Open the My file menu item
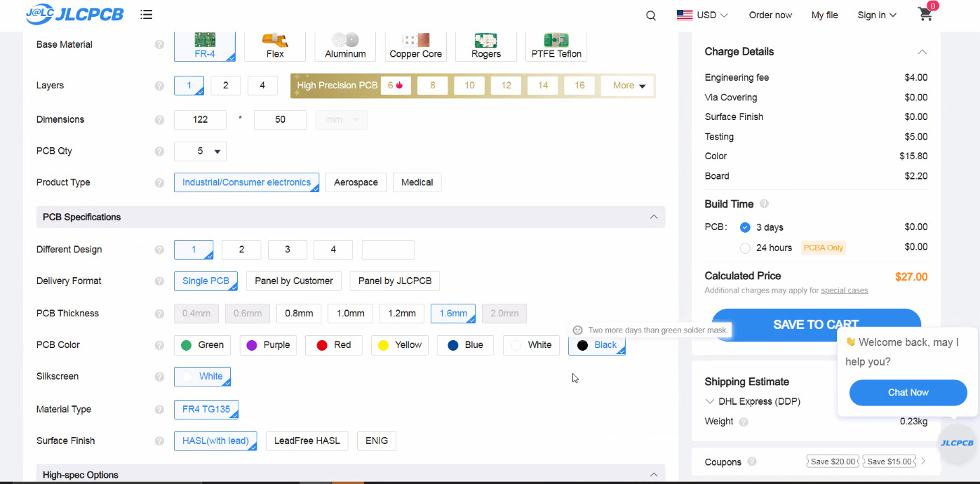980x484 pixels. point(824,15)
